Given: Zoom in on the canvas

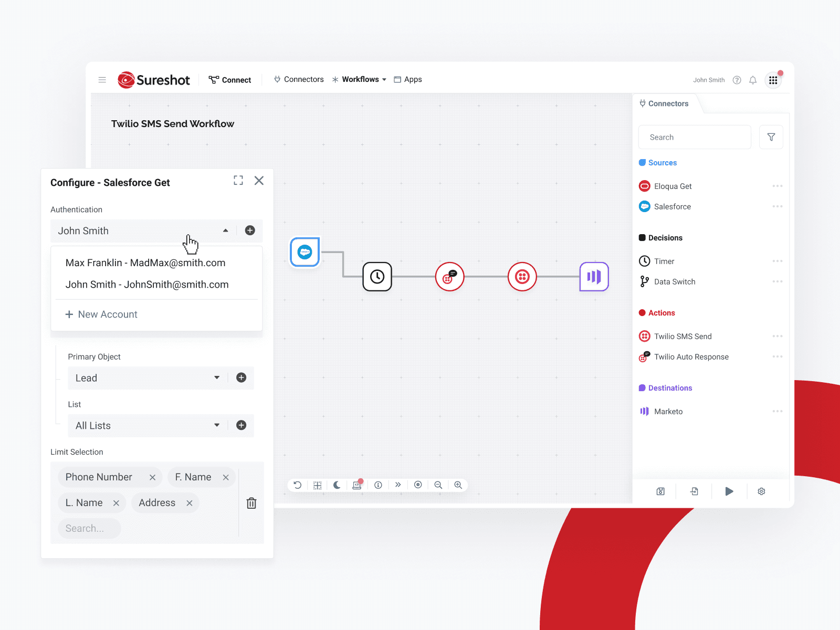Looking at the screenshot, I should coord(458,485).
